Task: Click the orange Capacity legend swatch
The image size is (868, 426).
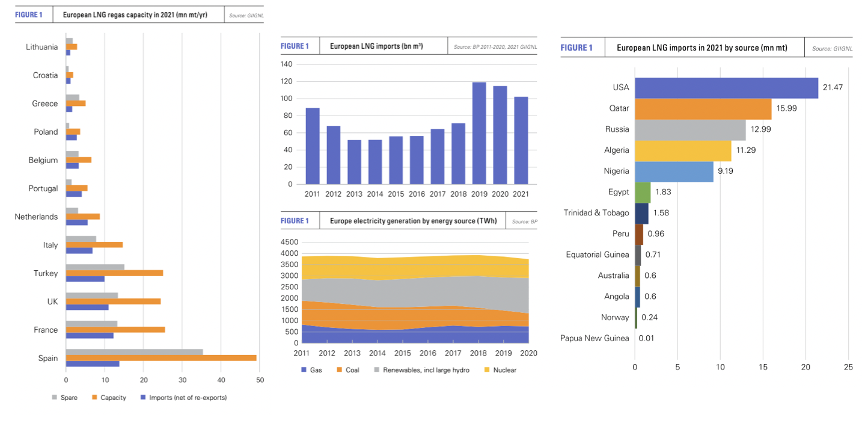Action: [94, 398]
